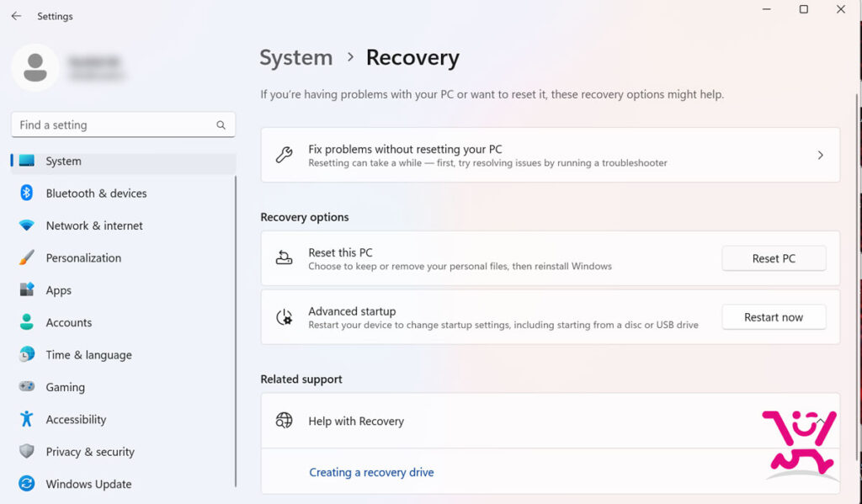Click the Windows Update sync icon
Image resolution: width=862 pixels, height=504 pixels.
[x=26, y=484]
